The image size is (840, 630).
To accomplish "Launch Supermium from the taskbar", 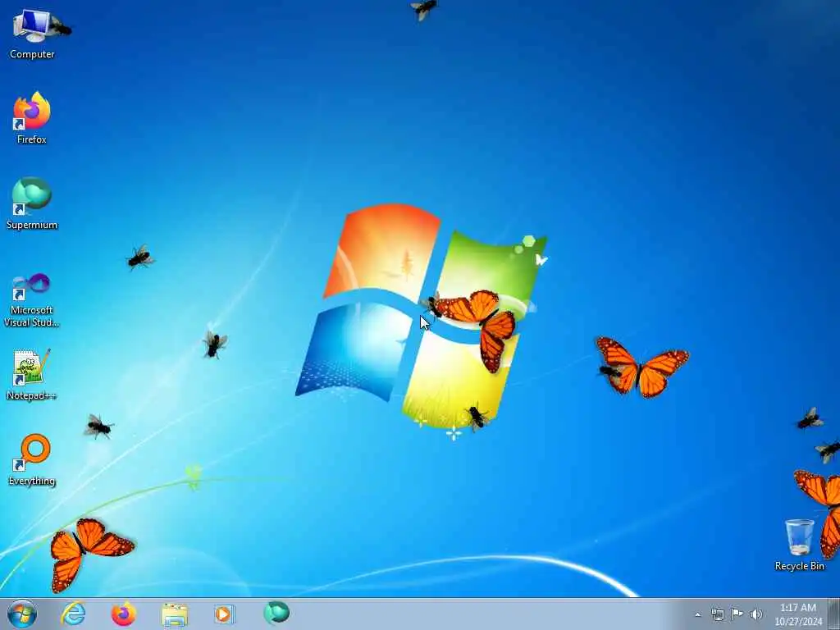I will click(276, 613).
